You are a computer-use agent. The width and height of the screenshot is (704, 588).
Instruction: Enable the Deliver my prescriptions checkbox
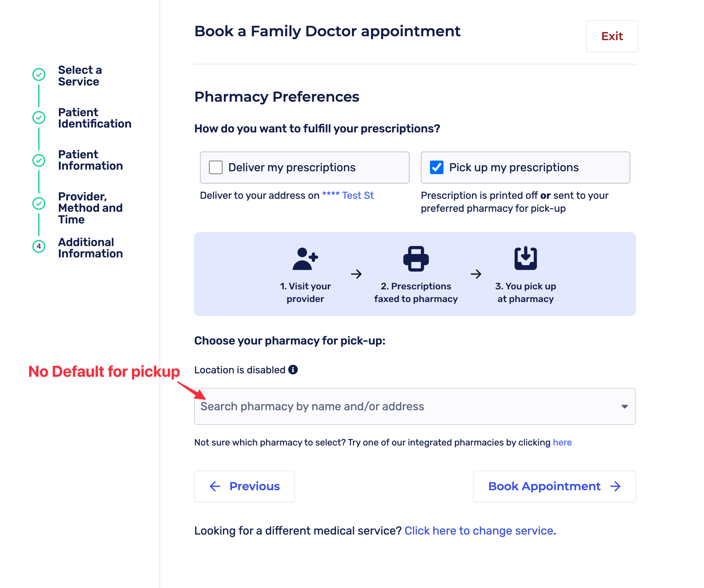tap(215, 167)
